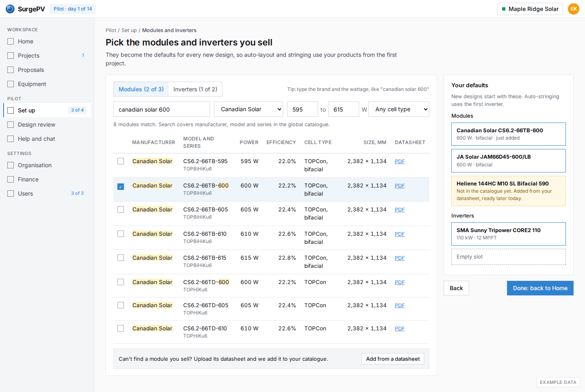This screenshot has width=585, height=392.
Task: Click the Power column header
Action: click(249, 142)
